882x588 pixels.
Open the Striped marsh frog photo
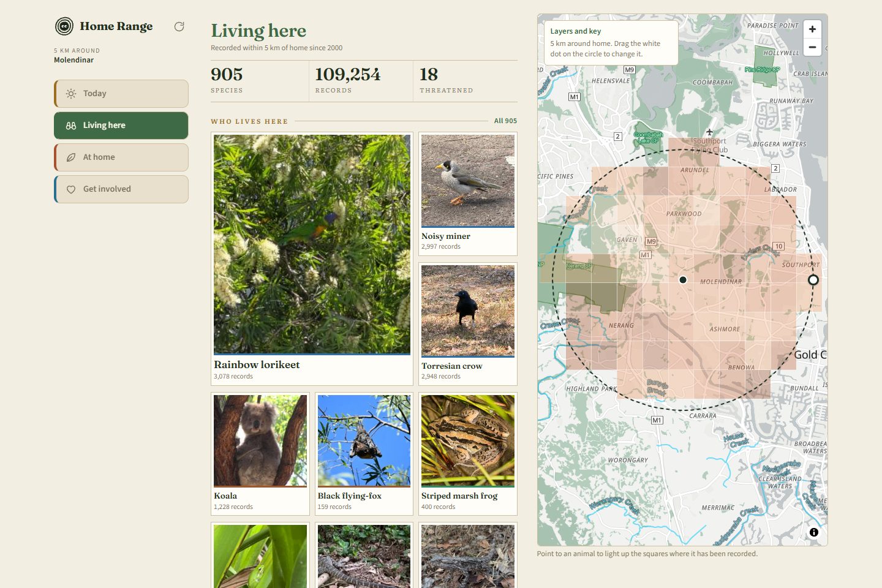(468, 440)
